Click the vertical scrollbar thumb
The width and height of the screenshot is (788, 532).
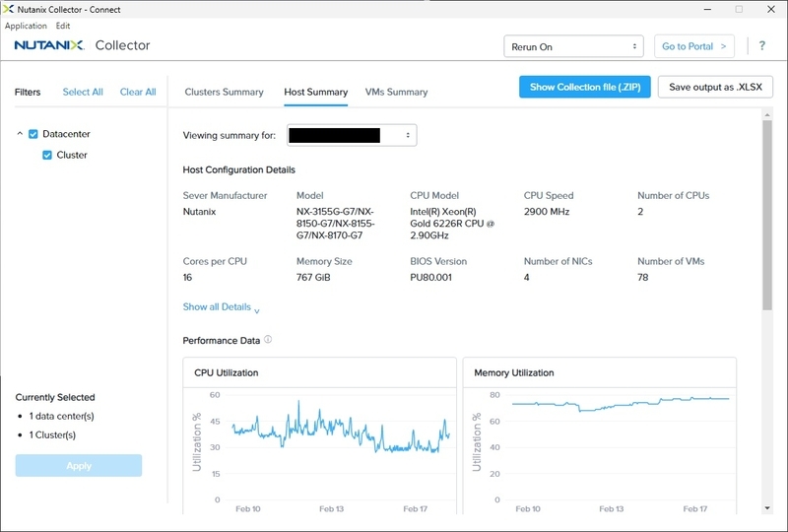tap(767, 215)
